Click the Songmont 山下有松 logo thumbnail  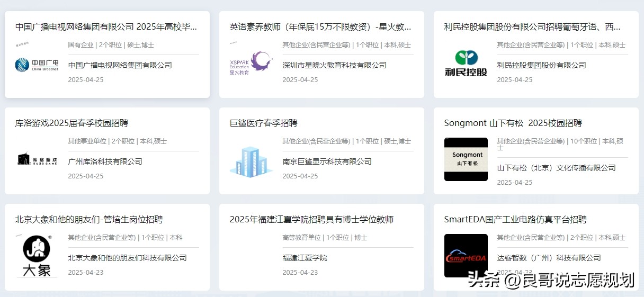[466, 159]
